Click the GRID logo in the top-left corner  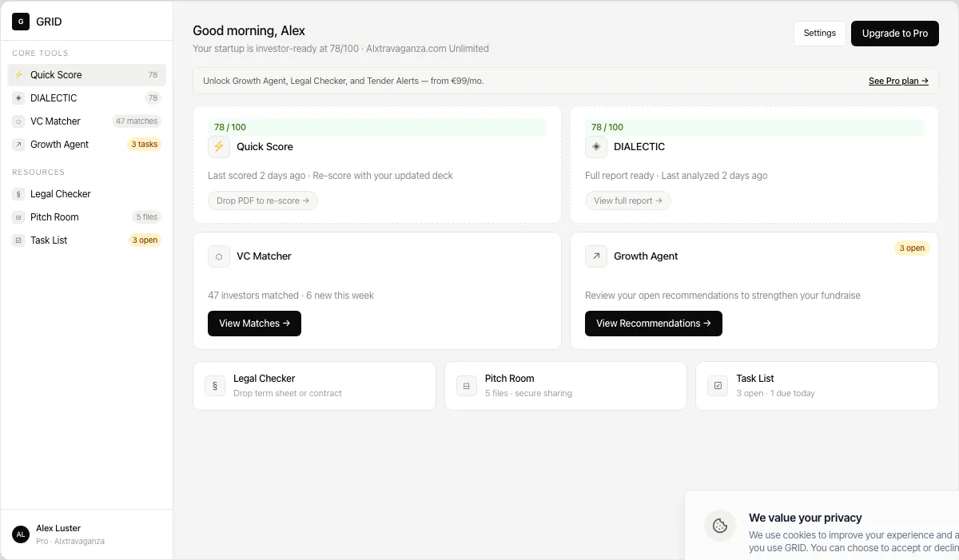click(x=21, y=22)
